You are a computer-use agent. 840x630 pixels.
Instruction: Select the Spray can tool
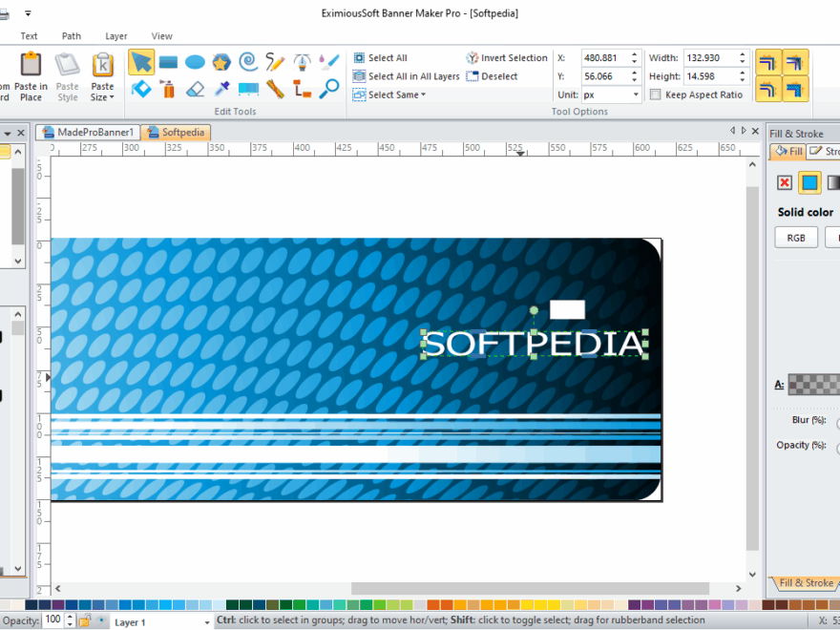(168, 89)
